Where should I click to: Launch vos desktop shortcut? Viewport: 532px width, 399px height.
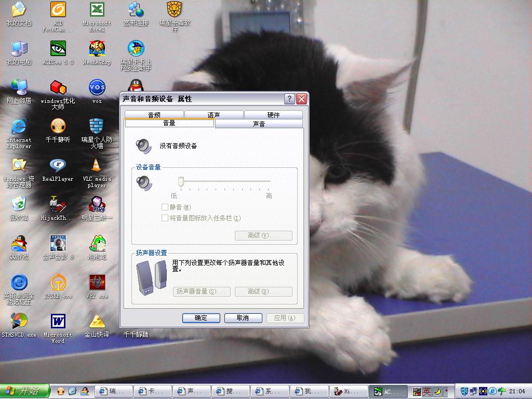coord(97,91)
